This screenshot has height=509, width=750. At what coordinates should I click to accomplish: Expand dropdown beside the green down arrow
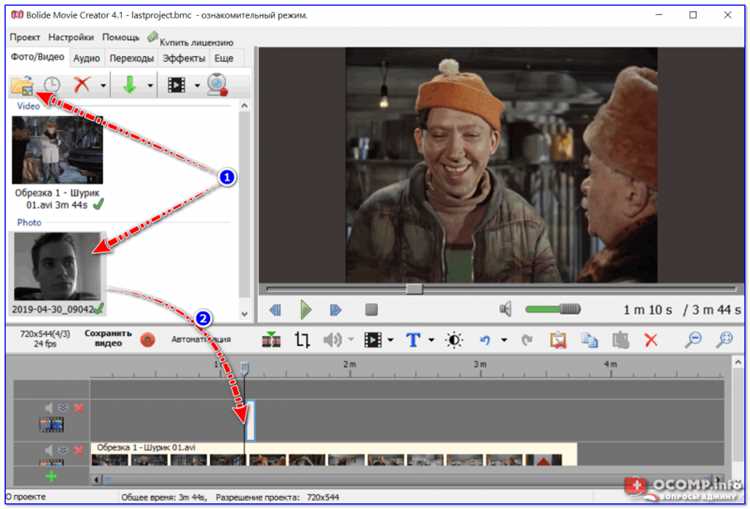(x=150, y=86)
